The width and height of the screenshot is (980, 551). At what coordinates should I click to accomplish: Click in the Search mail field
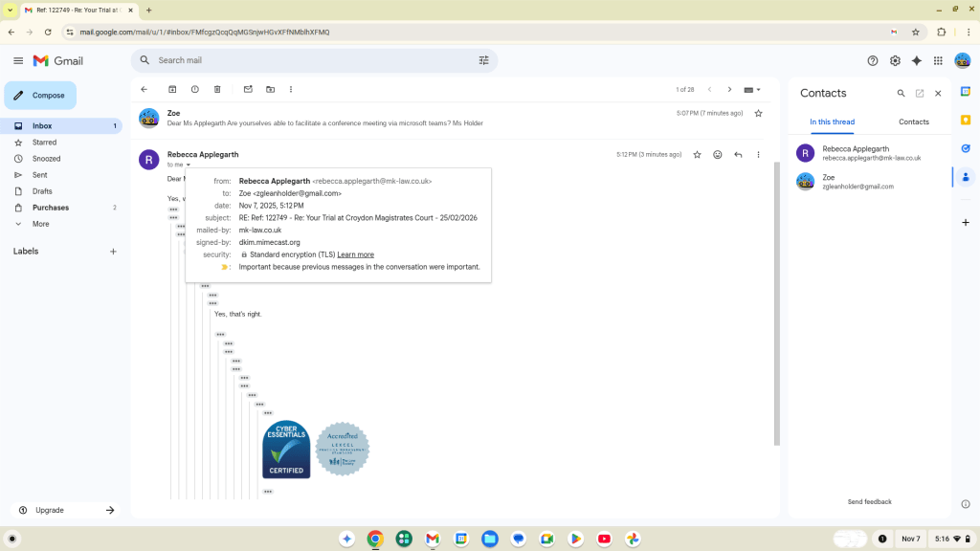pyautogui.click(x=306, y=60)
